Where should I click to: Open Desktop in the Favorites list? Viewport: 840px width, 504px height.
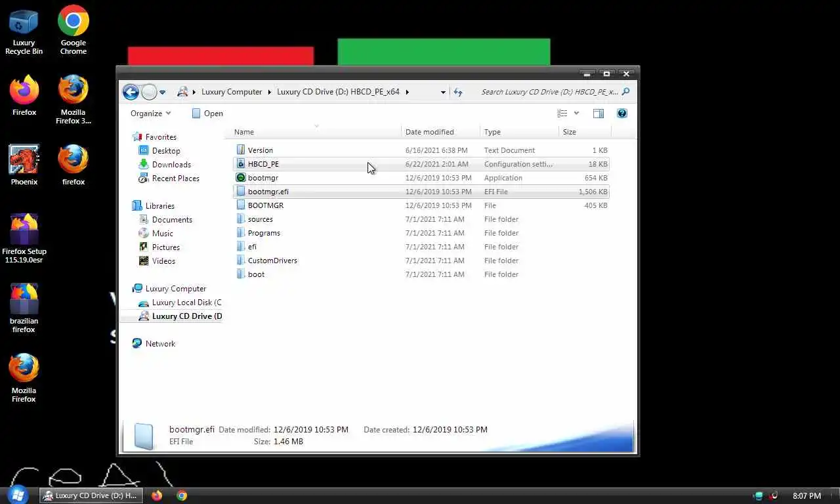tap(166, 151)
